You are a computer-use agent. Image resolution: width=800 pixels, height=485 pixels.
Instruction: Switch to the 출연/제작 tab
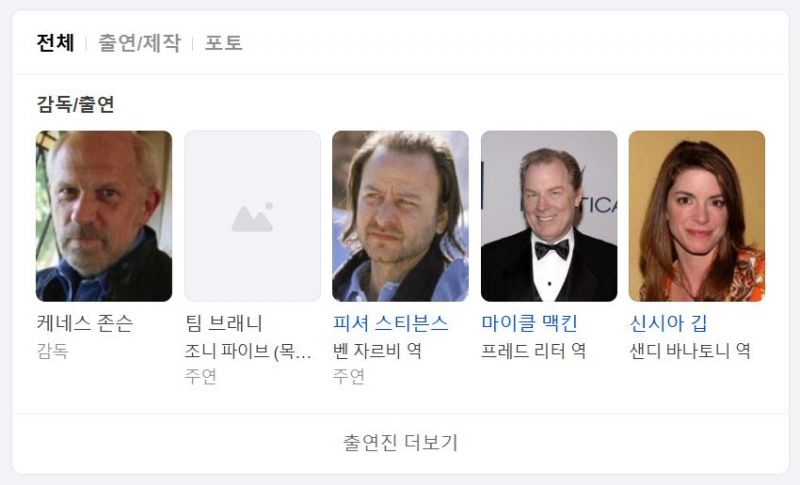click(x=139, y=43)
